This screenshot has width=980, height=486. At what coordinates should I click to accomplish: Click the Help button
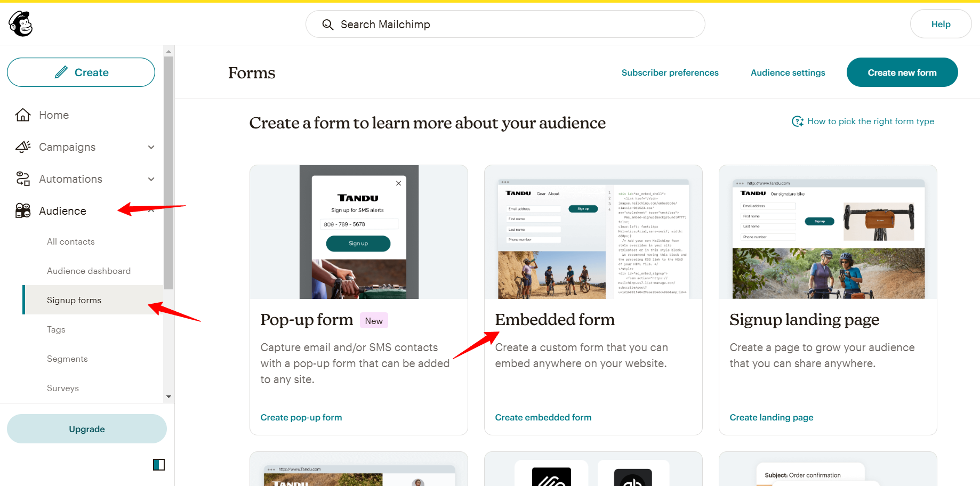coord(941,24)
